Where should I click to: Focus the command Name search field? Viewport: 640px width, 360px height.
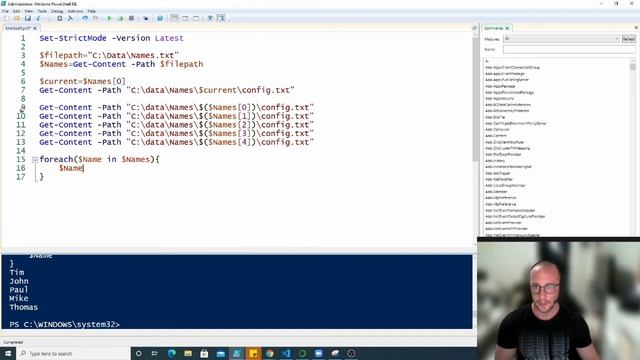[569, 49]
